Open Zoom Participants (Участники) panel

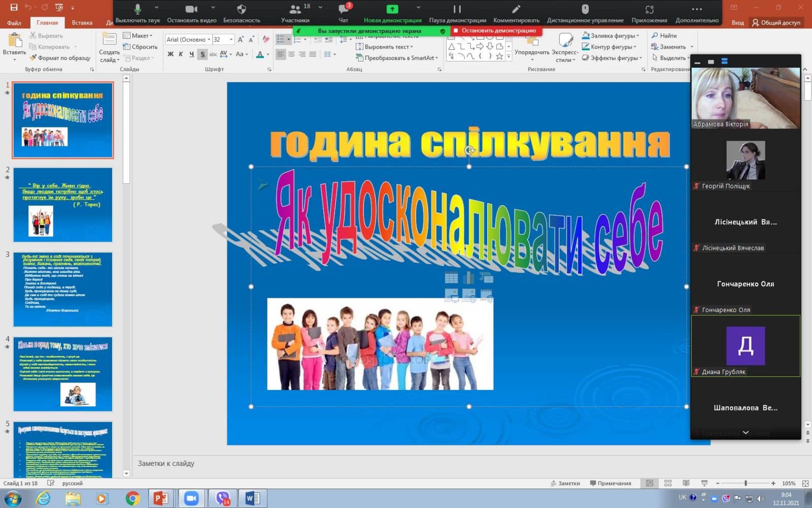coord(295,13)
